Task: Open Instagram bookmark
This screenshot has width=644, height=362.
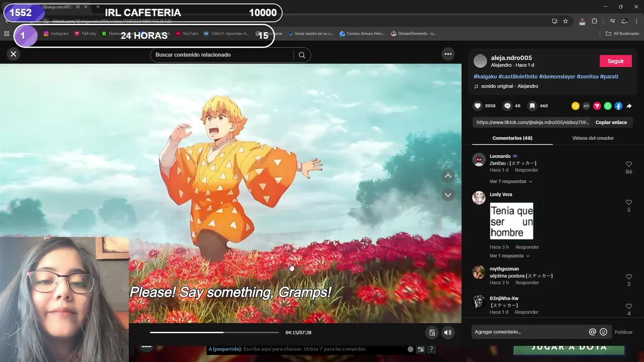Action: tap(56, 34)
